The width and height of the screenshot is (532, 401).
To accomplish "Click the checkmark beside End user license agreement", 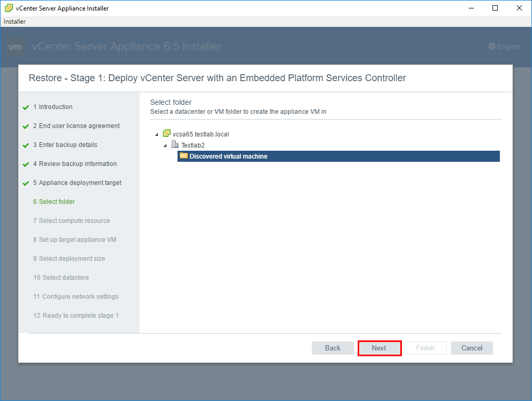I will point(26,126).
